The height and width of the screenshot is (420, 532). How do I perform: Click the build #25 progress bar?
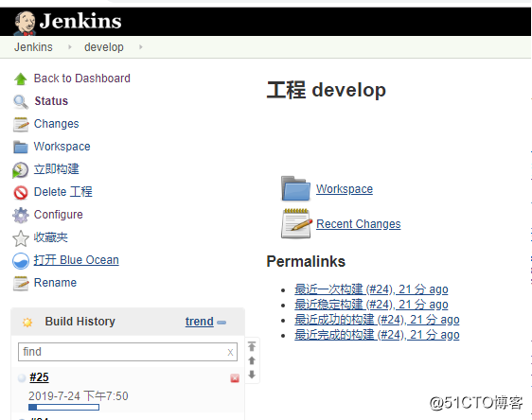64,407
